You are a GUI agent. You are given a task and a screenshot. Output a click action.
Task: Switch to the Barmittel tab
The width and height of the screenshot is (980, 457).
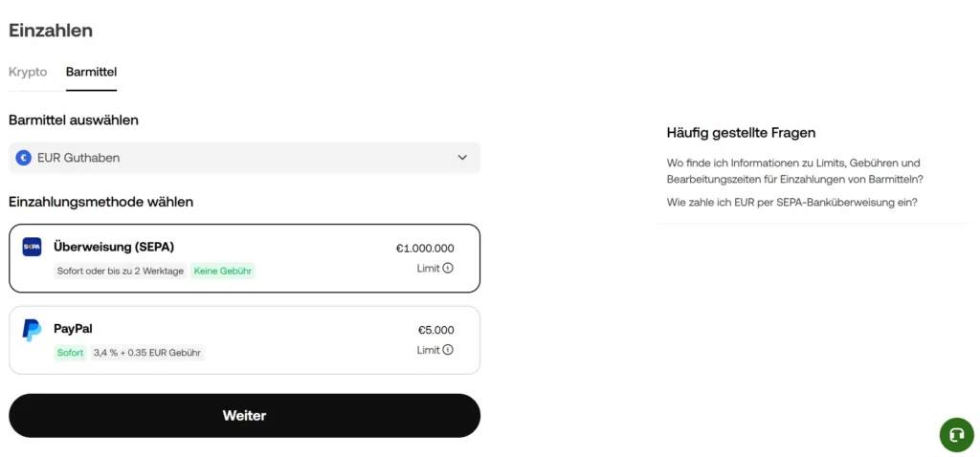click(91, 73)
